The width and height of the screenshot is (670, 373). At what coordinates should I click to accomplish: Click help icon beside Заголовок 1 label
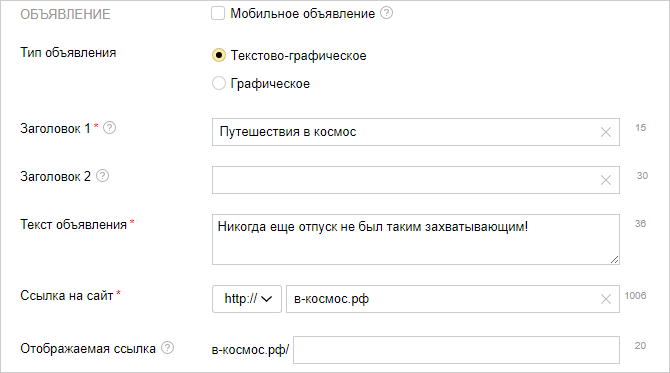coord(109,128)
